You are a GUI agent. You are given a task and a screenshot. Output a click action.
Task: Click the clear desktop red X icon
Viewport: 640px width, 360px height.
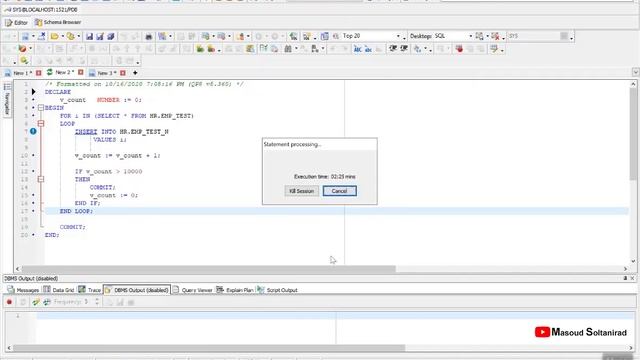(x=495, y=37)
